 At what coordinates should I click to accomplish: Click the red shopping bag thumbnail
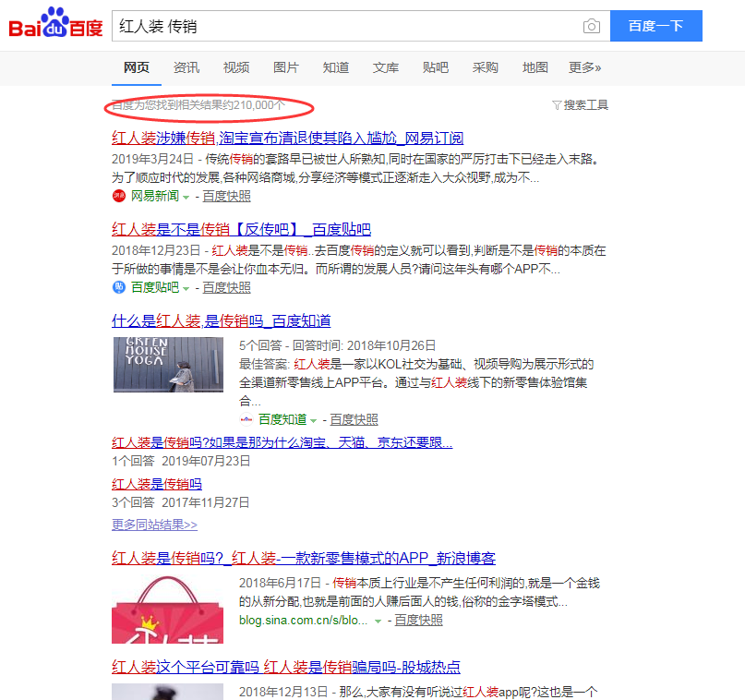(167, 609)
